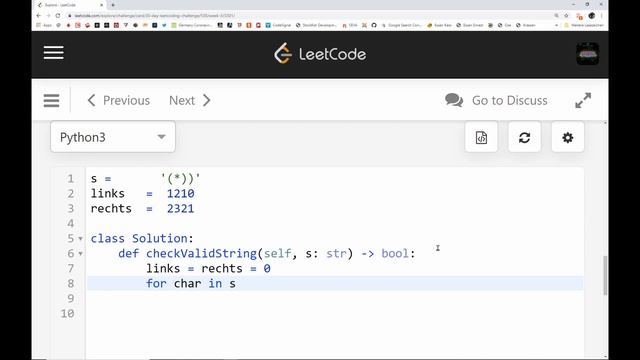640x360 pixels.
Task: Collapse the def checkValidString fold arrow on line 6
Action: (x=80, y=254)
